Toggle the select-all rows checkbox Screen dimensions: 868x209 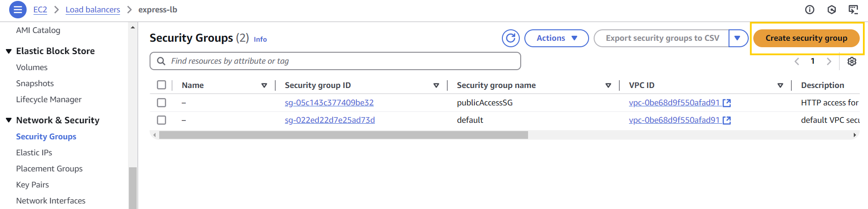161,85
